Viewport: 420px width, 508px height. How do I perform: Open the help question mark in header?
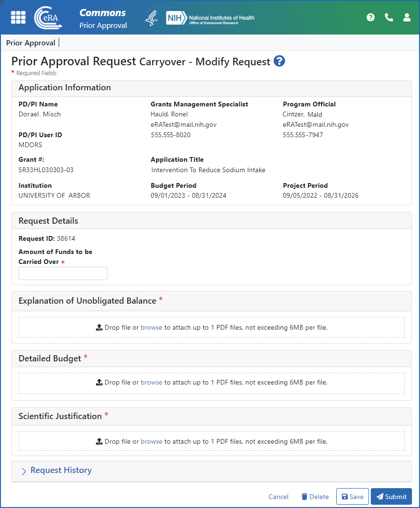coord(371,18)
